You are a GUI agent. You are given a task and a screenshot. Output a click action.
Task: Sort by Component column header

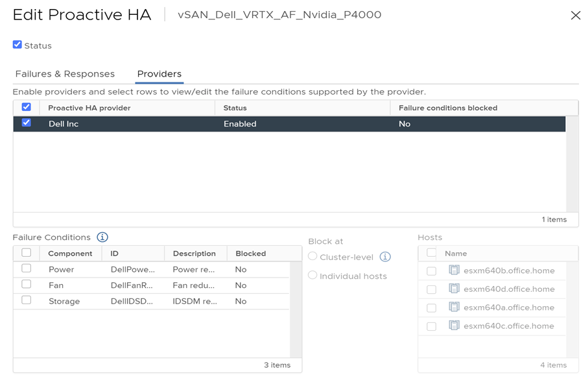pos(70,254)
